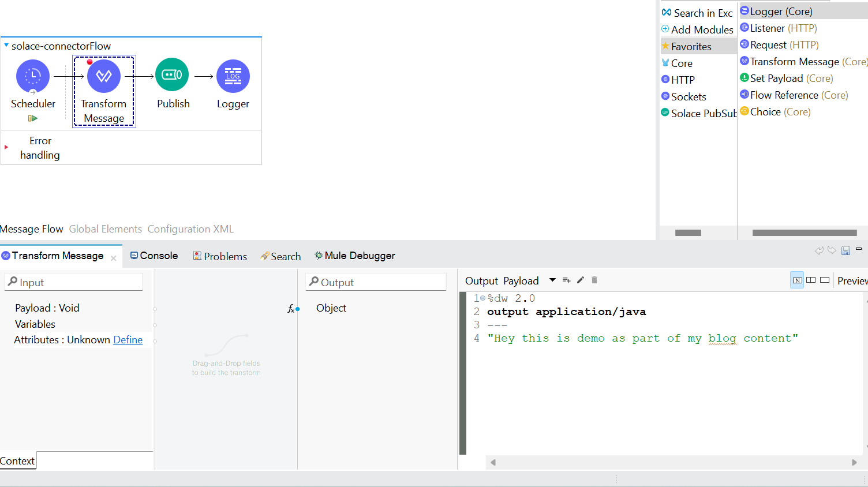Click the horizontal scrollbar under the palette list

804,233
